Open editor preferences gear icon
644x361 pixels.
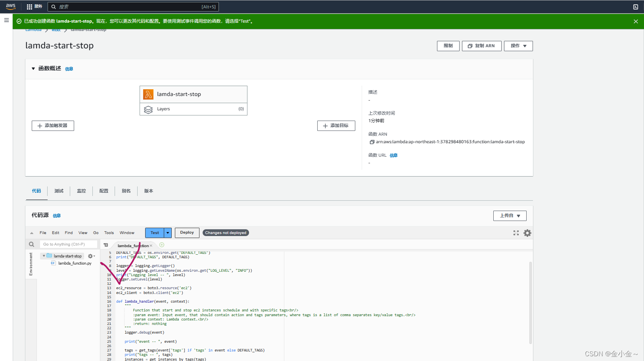coord(527,233)
